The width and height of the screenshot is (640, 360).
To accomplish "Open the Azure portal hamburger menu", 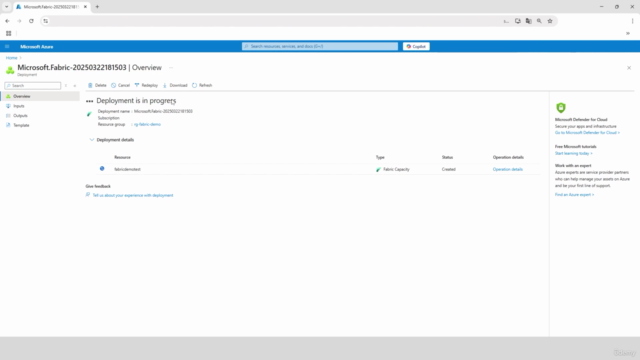I will click(7, 47).
